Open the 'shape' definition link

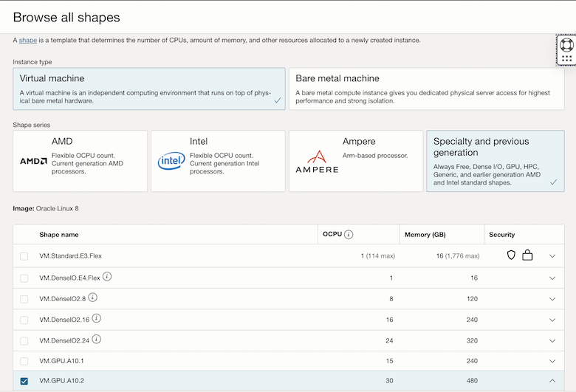28,40
